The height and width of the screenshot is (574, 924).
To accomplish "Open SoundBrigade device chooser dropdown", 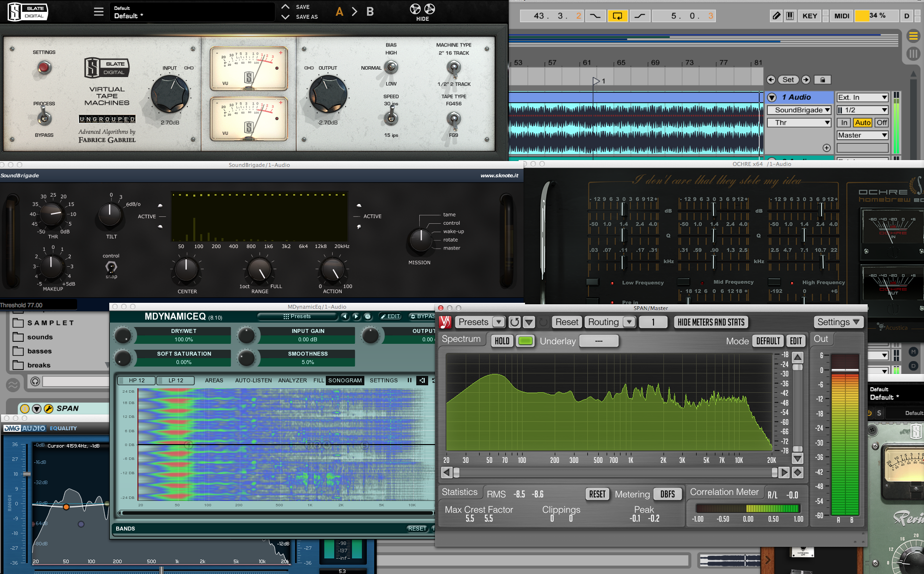I will 799,110.
